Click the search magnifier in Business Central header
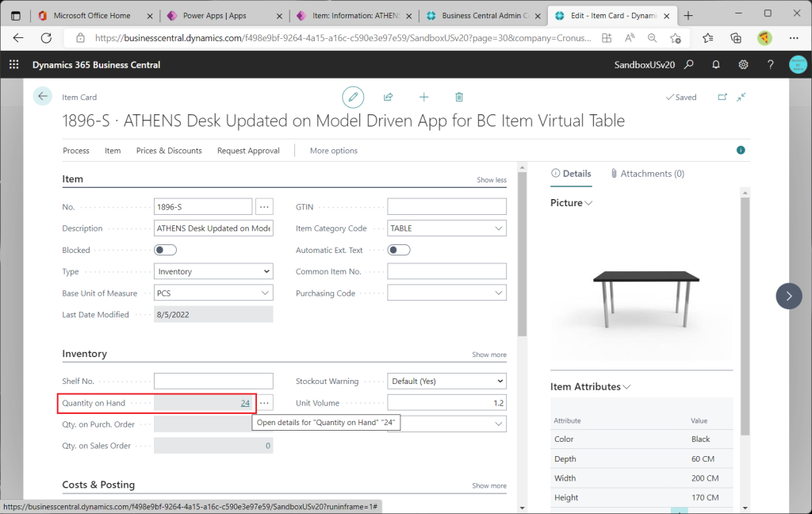 (689, 65)
